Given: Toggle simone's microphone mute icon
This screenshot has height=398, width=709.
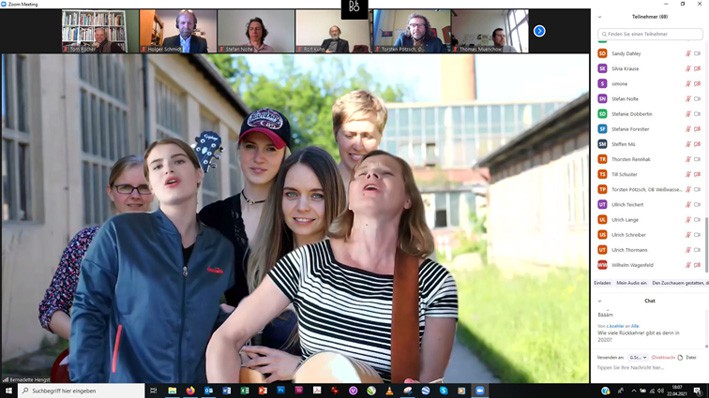Looking at the screenshot, I should 688,84.
